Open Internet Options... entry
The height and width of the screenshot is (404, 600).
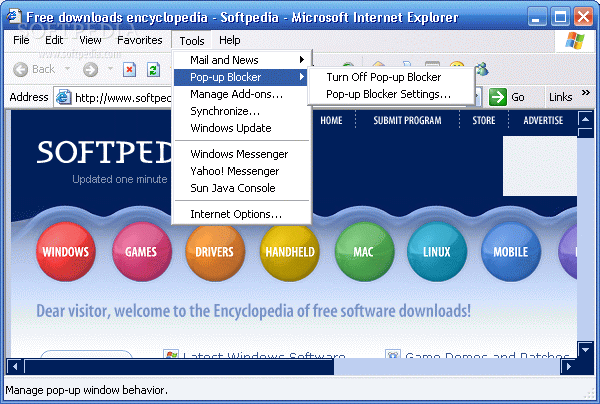click(241, 214)
